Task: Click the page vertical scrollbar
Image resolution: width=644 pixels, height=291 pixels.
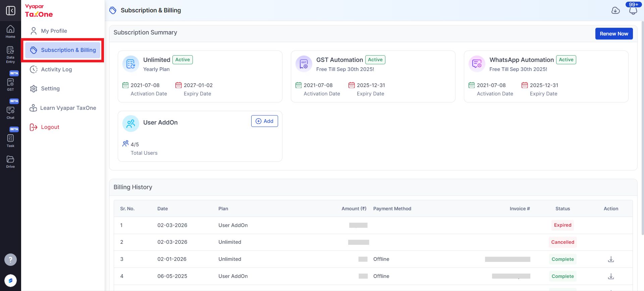Action: [642, 127]
